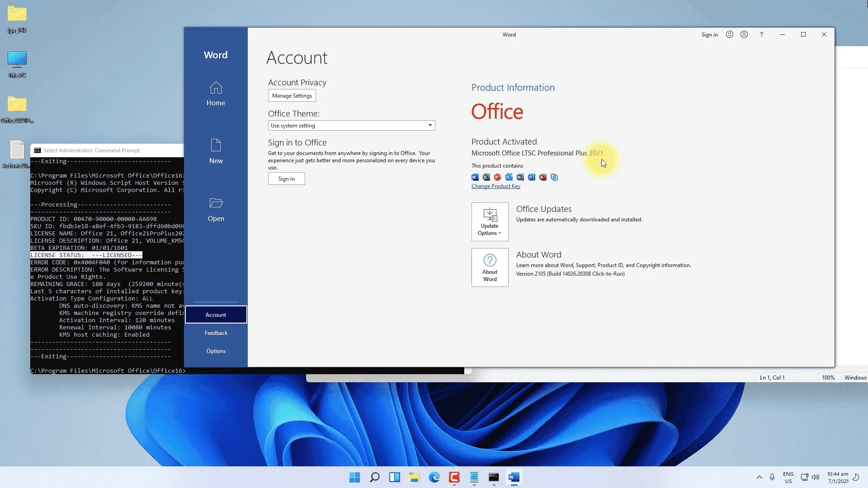The width and height of the screenshot is (868, 488).
Task: Click the Manage Settings button
Action: point(292,95)
